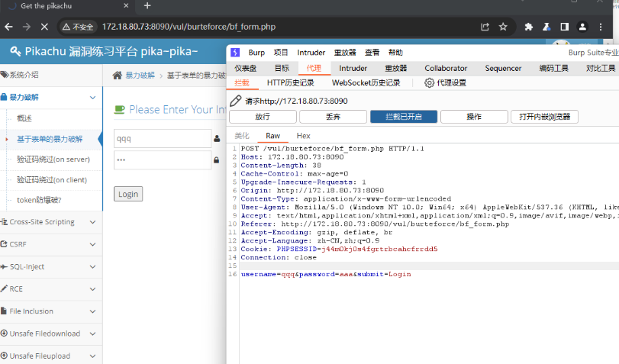Image resolution: width=619 pixels, height=364 pixels.
Task: Open the Chrome profile avatar icon
Action: pos(583,27)
